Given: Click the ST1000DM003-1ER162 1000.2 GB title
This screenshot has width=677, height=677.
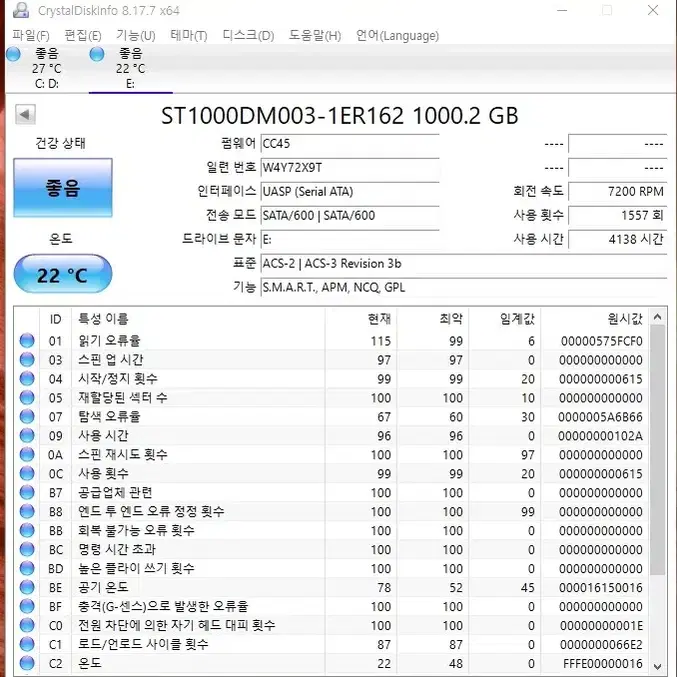Looking at the screenshot, I should pyautogui.click(x=339, y=116).
